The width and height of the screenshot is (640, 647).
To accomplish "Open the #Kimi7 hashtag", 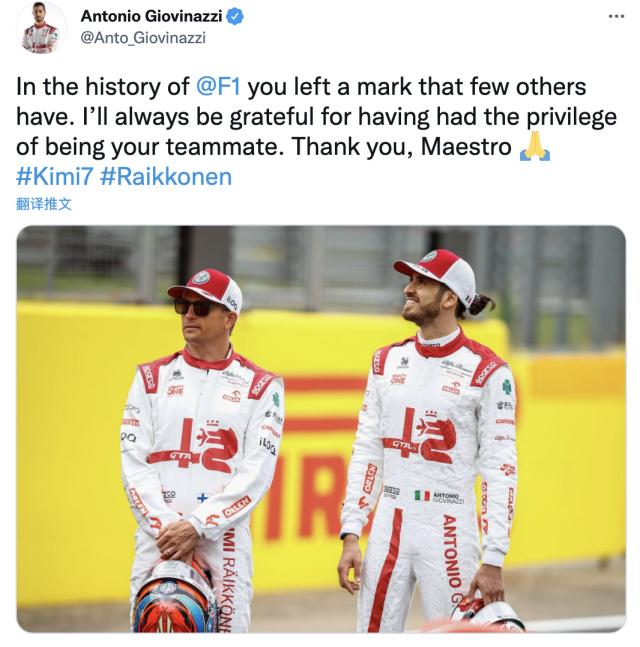I will (x=54, y=177).
